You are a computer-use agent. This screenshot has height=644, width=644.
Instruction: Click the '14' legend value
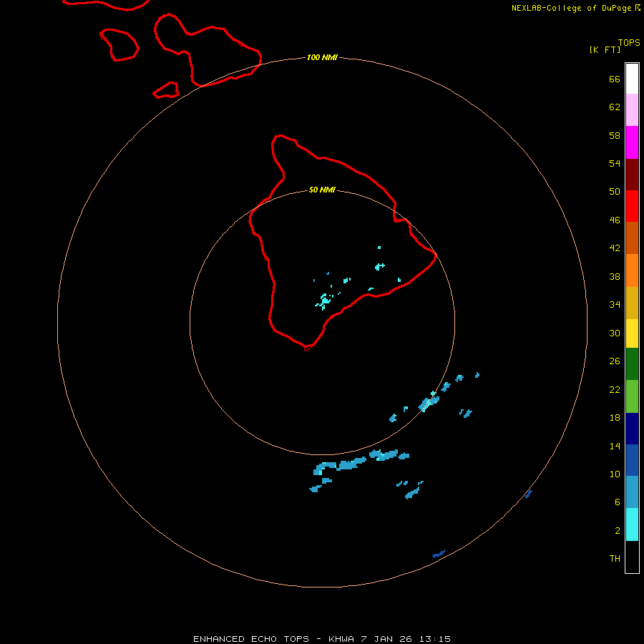point(615,446)
